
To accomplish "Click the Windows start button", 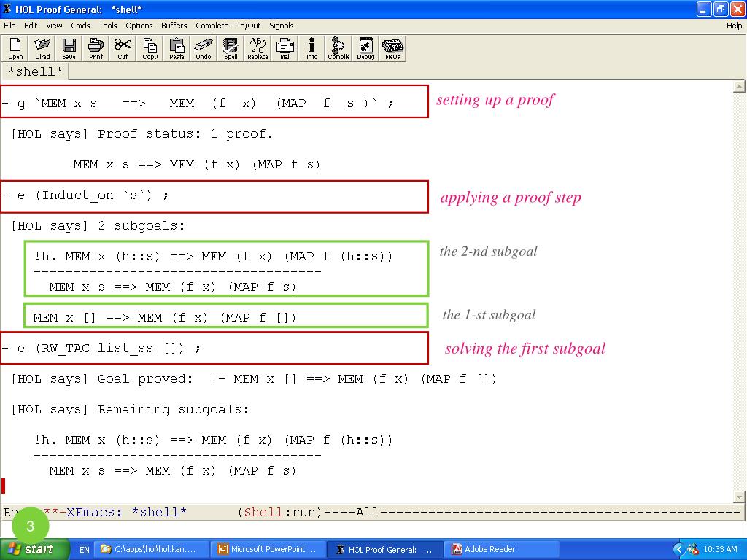I will (34, 549).
